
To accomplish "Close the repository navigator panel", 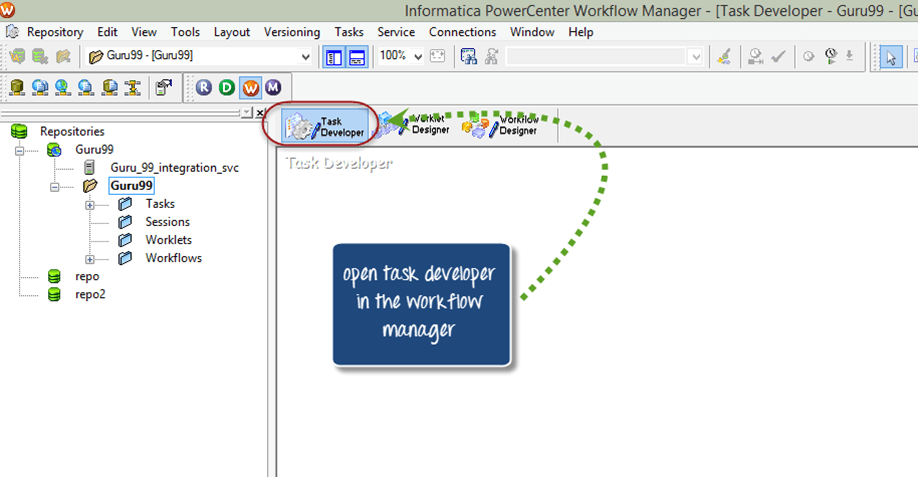I will click(x=261, y=113).
